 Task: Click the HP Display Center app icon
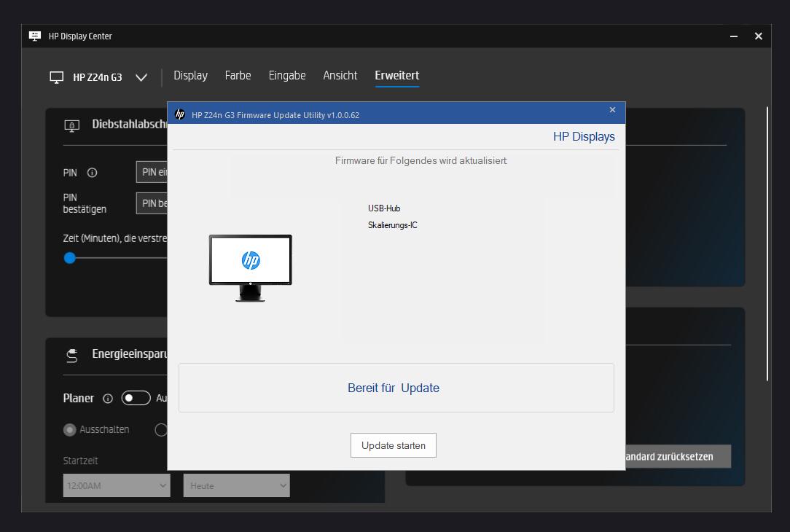(35, 36)
